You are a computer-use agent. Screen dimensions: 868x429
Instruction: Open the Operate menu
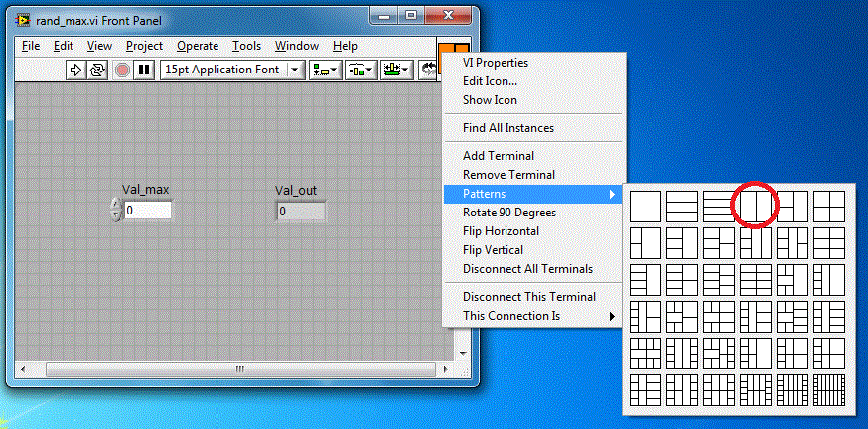pos(198,46)
